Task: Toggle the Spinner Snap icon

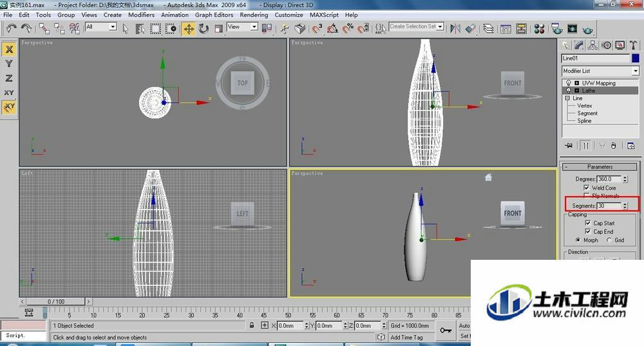Action: pyautogui.click(x=363, y=28)
